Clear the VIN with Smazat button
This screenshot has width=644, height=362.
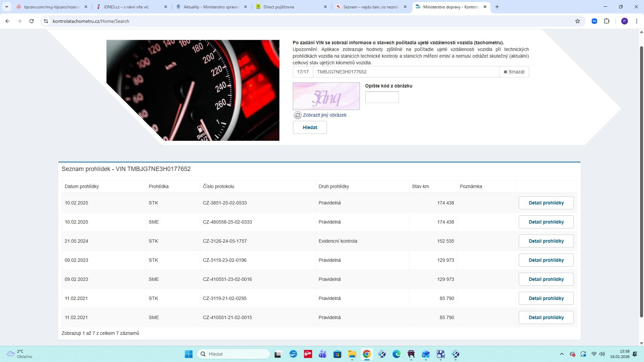click(x=514, y=72)
